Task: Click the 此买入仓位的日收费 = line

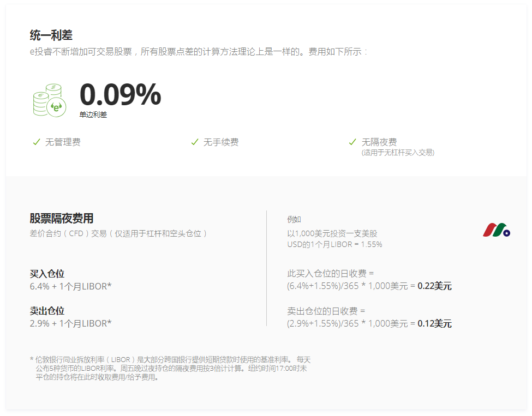Action: pyautogui.click(x=330, y=273)
